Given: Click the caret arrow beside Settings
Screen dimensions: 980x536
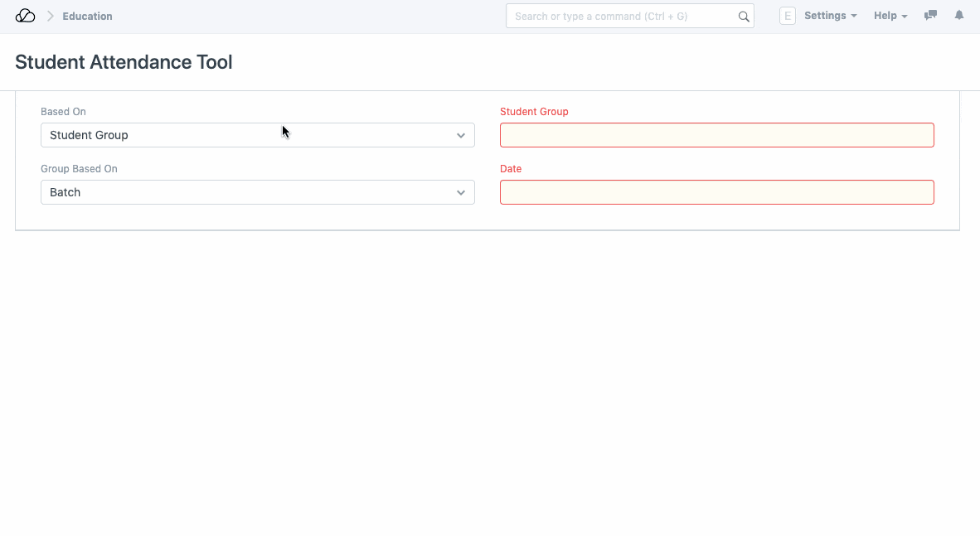Looking at the screenshot, I should [x=854, y=17].
